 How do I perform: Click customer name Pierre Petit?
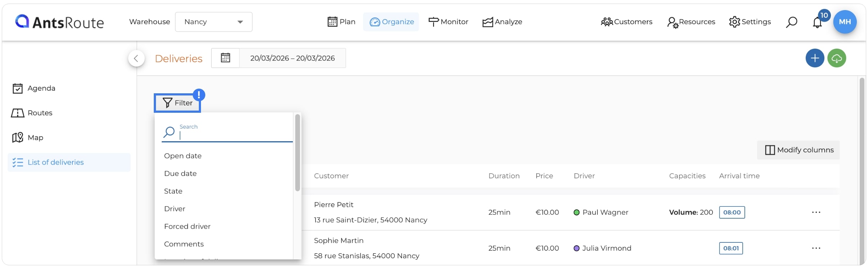point(334,205)
